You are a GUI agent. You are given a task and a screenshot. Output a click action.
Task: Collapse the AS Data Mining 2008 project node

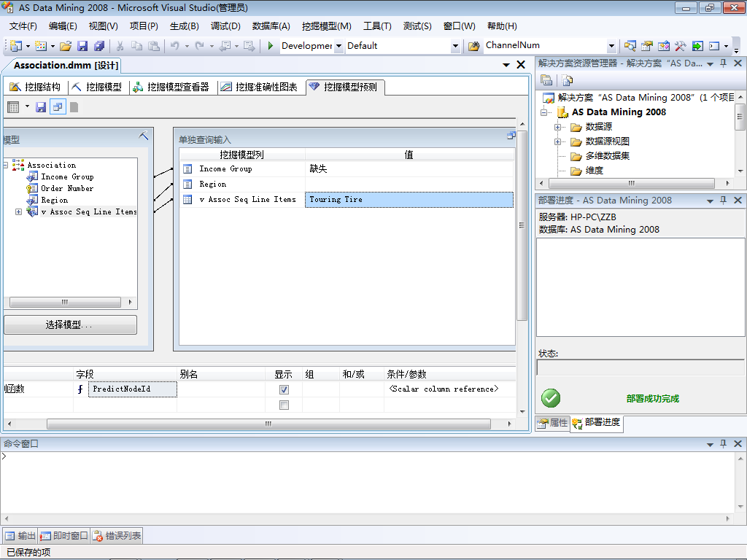click(543, 112)
